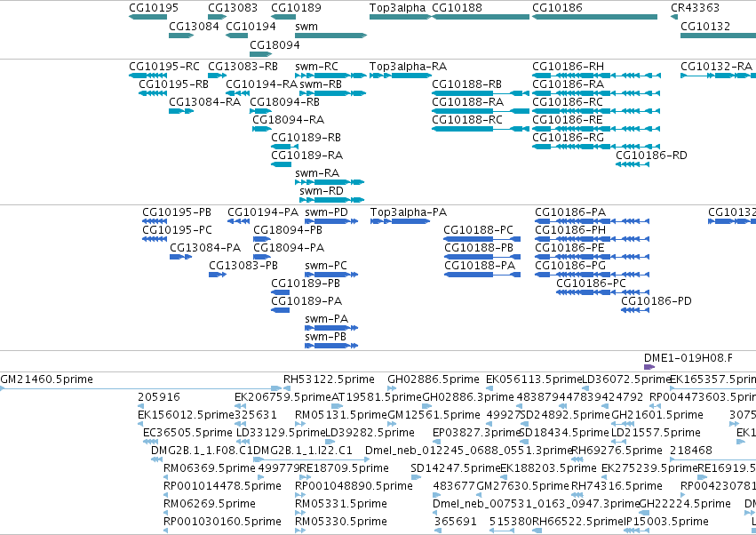
Task: Click the CG10189-RA transcript label
Action: [x=306, y=156]
